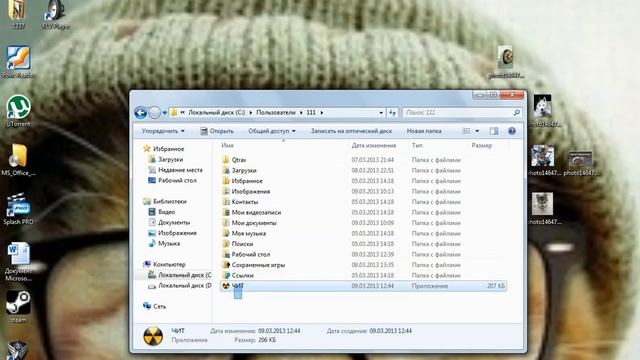Open the 'Упорядочить' menu

163,131
